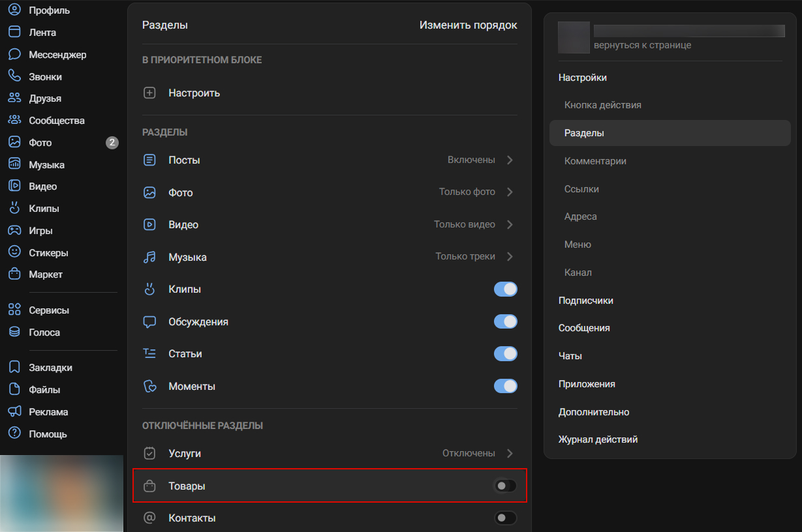This screenshot has height=532, width=802.
Task: Open the Messenger icon in left sidebar
Action: tap(14, 55)
